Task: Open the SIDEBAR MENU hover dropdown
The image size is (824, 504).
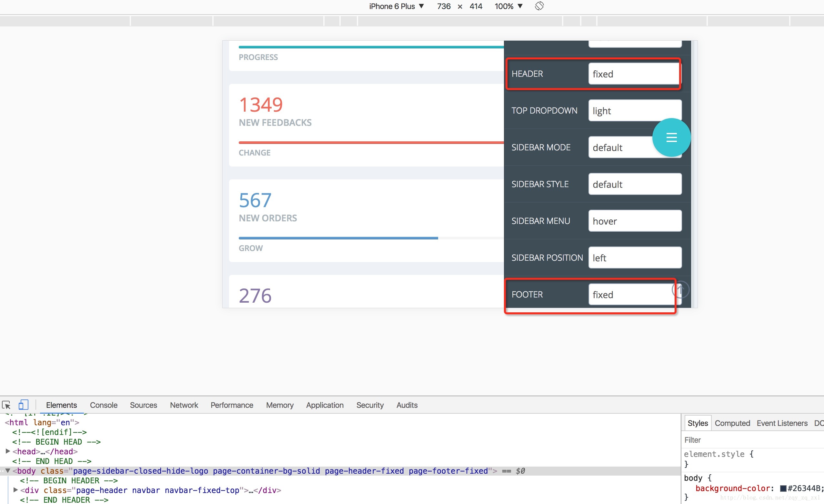Action: tap(634, 221)
